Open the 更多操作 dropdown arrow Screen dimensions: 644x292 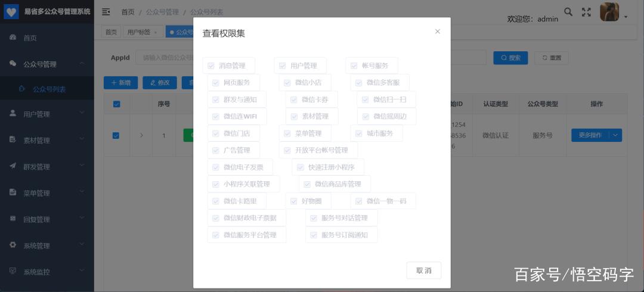pos(615,135)
